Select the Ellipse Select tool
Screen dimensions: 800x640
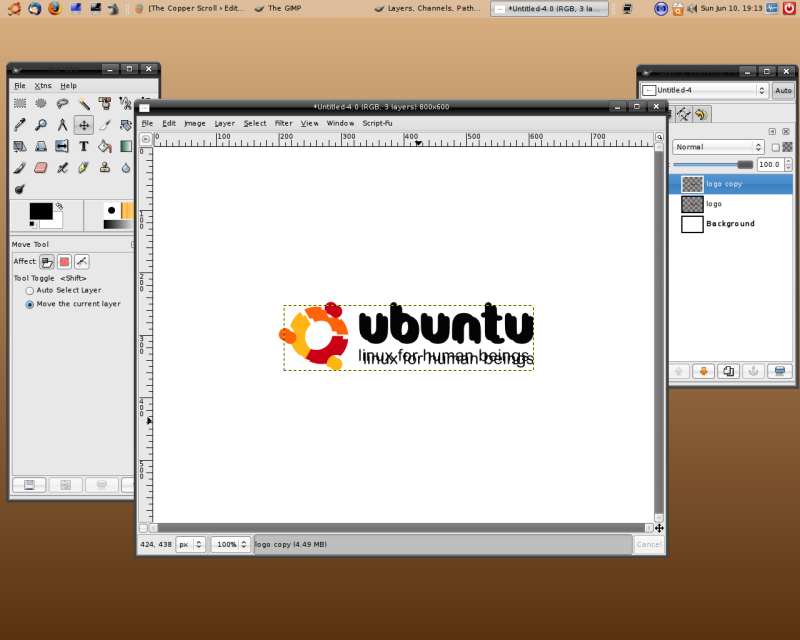pyautogui.click(x=41, y=104)
